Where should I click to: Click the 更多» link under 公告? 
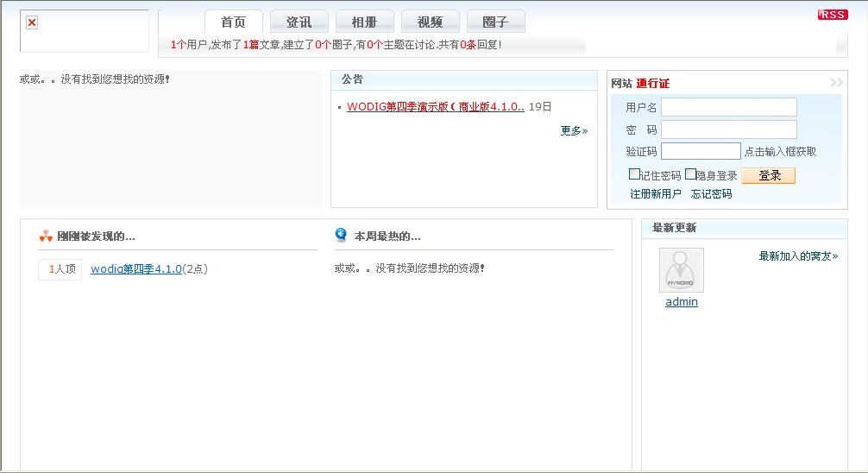point(574,130)
